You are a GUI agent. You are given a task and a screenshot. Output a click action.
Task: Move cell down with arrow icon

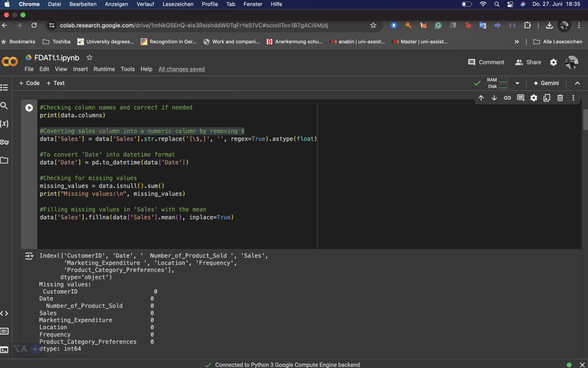(494, 98)
